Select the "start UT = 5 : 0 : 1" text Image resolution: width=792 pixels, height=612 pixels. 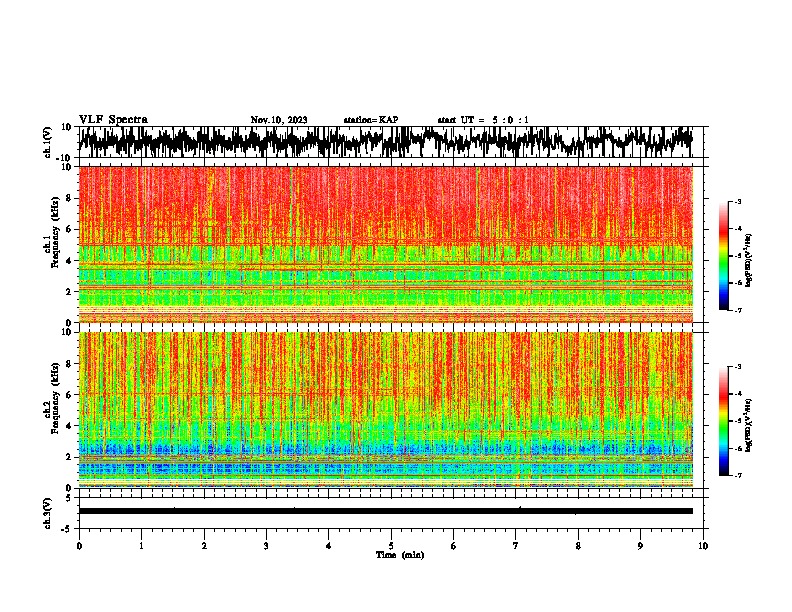[483, 120]
